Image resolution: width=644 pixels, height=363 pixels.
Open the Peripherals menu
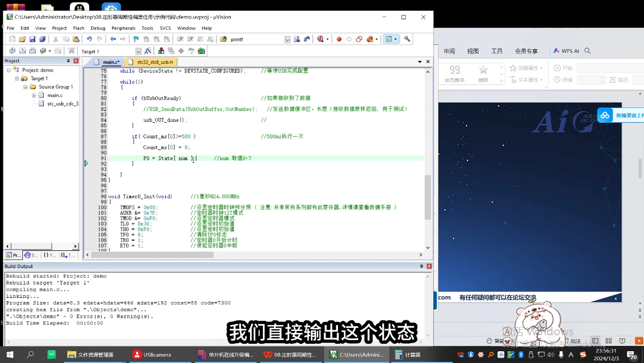coord(123,28)
